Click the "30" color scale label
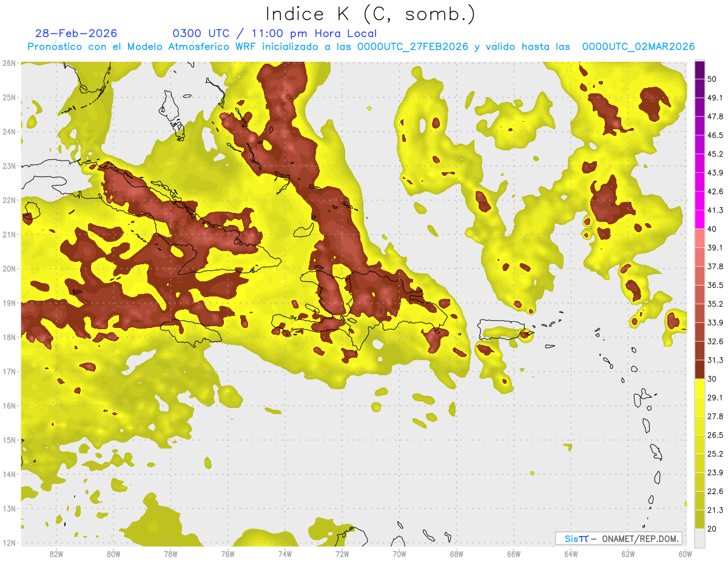 [x=713, y=379]
